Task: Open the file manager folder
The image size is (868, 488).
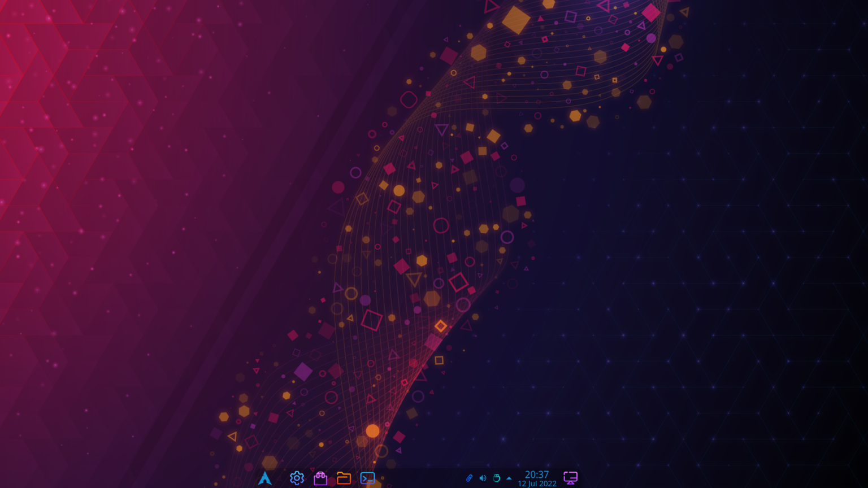Action: [344, 478]
